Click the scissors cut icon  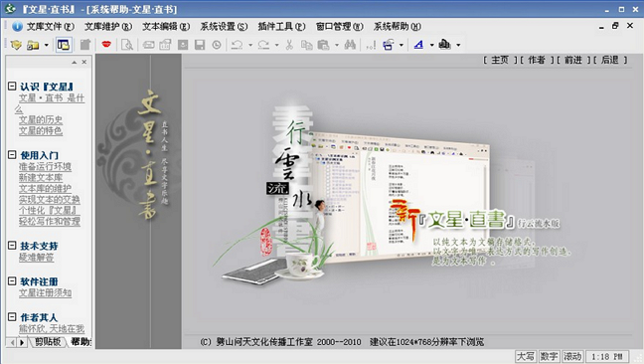(x=289, y=45)
